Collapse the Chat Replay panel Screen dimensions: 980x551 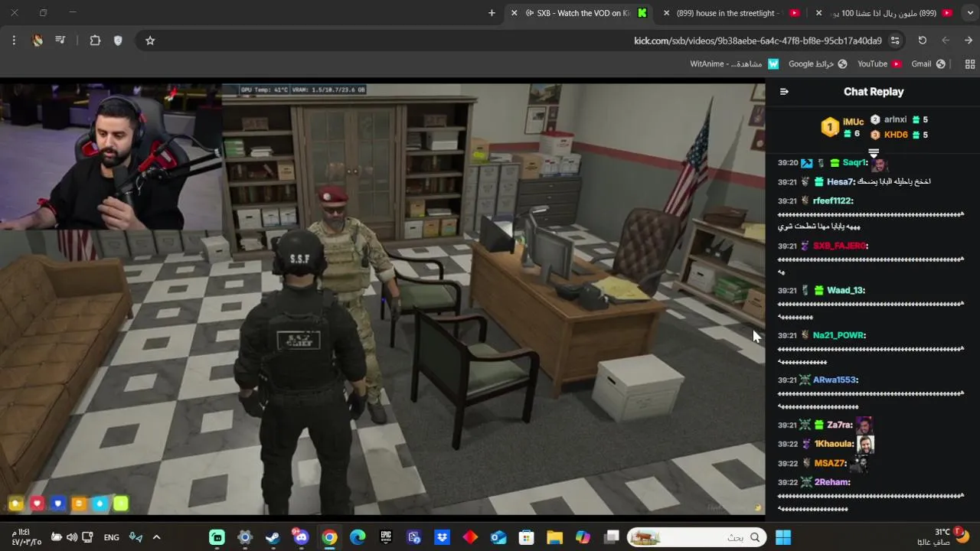784,92
